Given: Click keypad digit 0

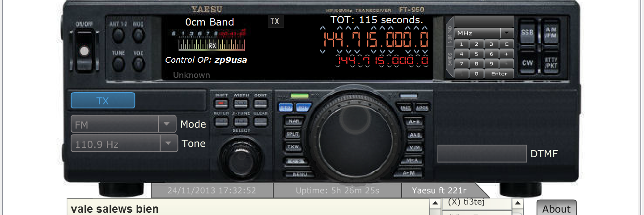Looking at the screenshot, I should (x=477, y=74).
